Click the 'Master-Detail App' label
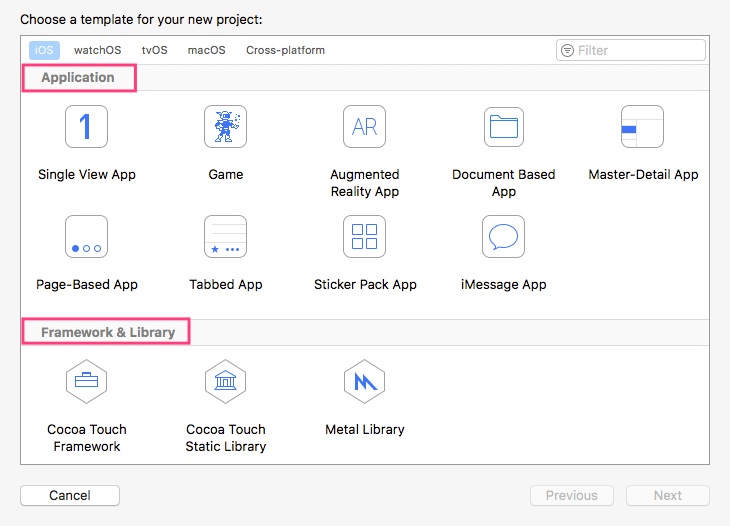The height and width of the screenshot is (526, 730). click(643, 175)
